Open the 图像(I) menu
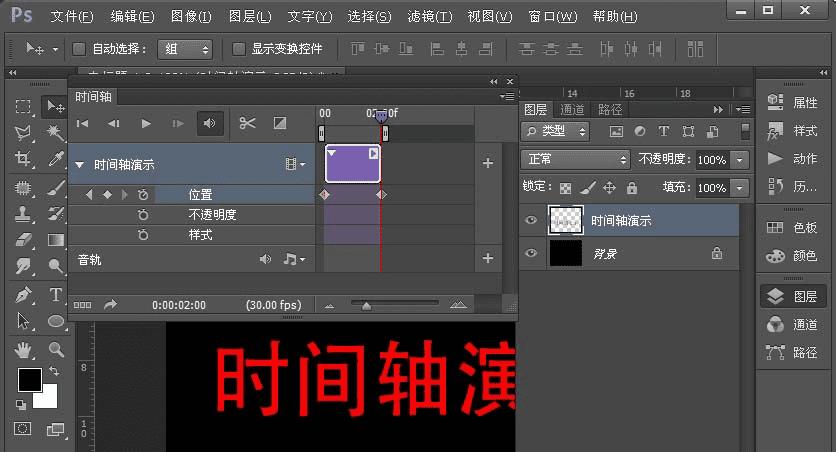The width and height of the screenshot is (836, 452). (191, 17)
